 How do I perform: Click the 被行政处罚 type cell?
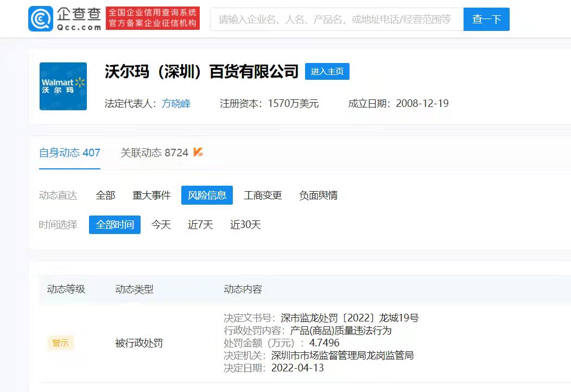click(139, 343)
